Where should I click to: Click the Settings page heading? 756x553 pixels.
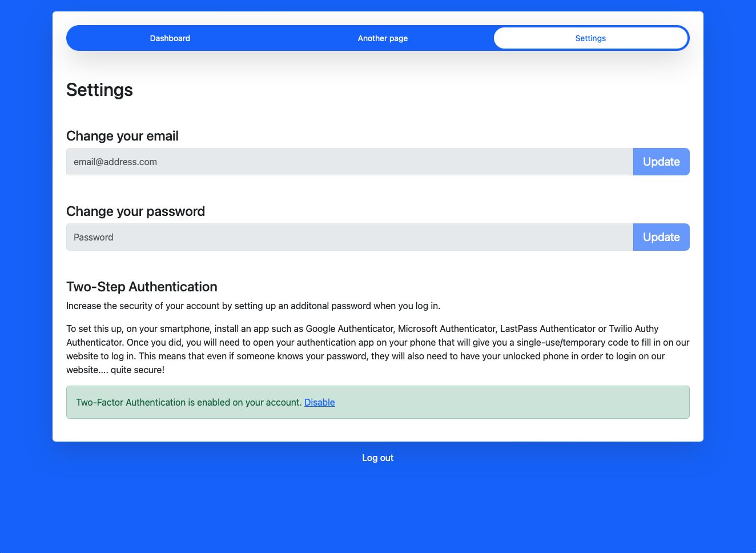click(99, 90)
